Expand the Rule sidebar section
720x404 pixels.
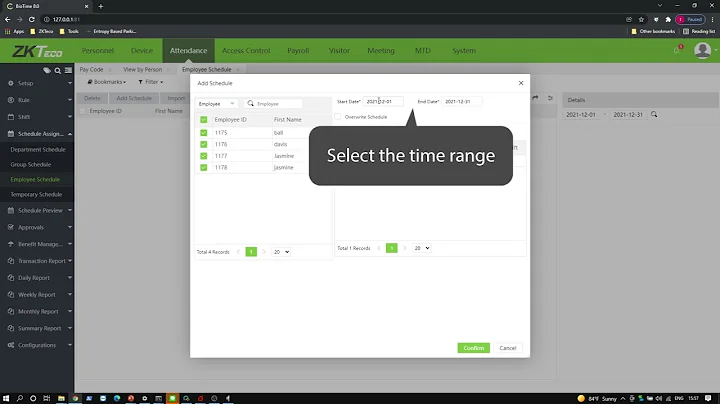click(x=37, y=100)
